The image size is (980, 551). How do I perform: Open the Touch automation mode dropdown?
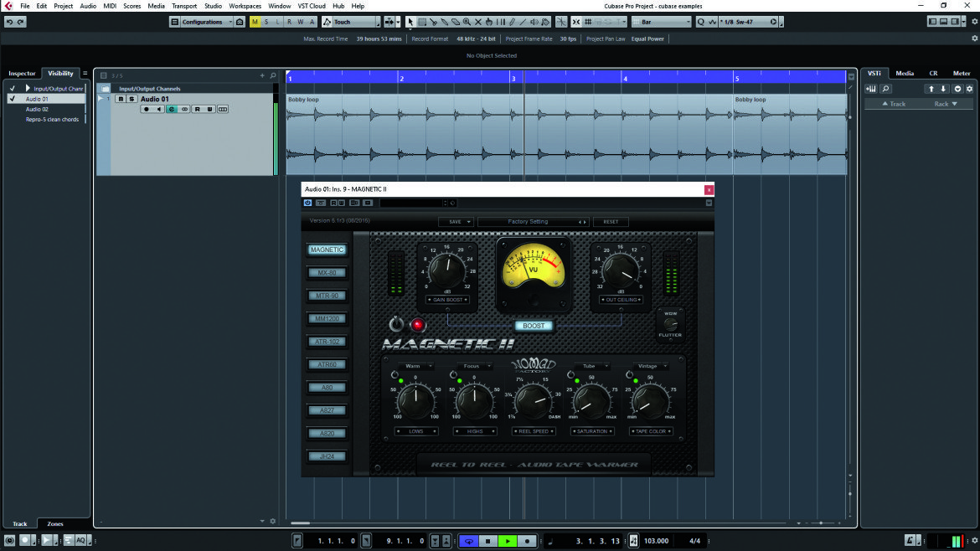coord(351,22)
